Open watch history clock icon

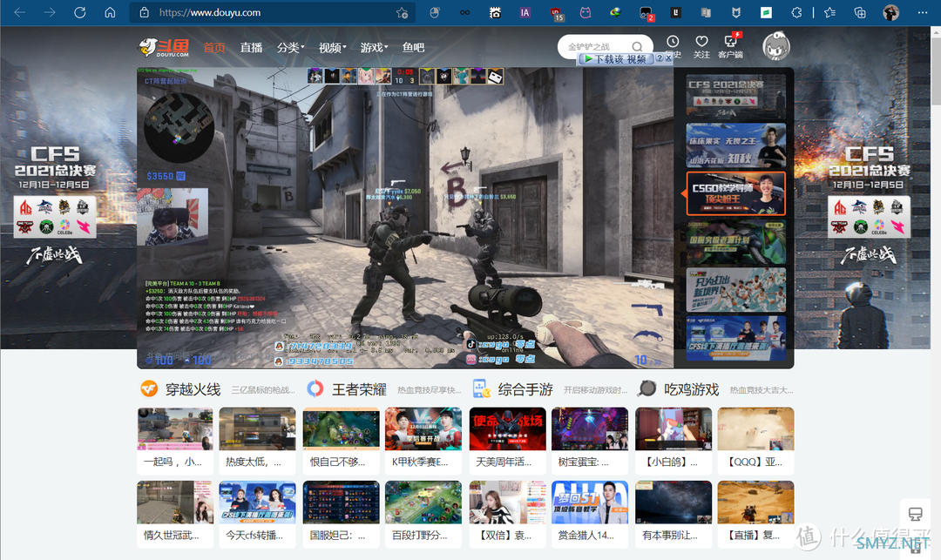673,42
